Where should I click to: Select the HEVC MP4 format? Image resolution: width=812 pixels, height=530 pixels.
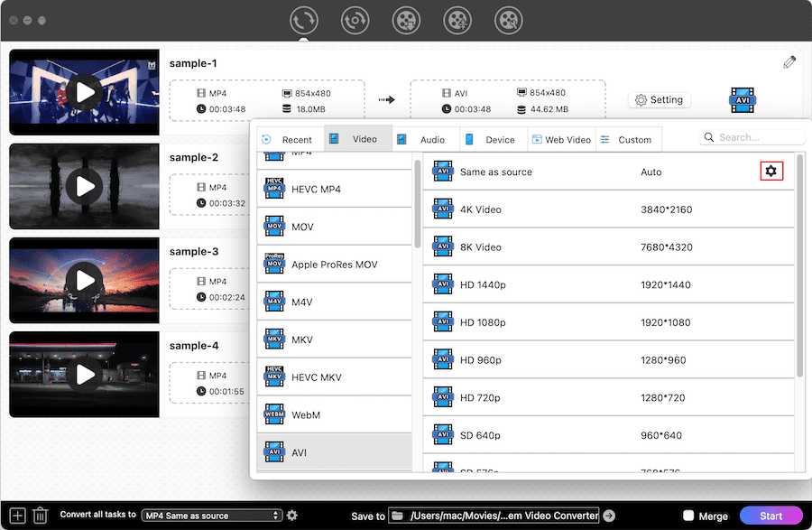335,189
